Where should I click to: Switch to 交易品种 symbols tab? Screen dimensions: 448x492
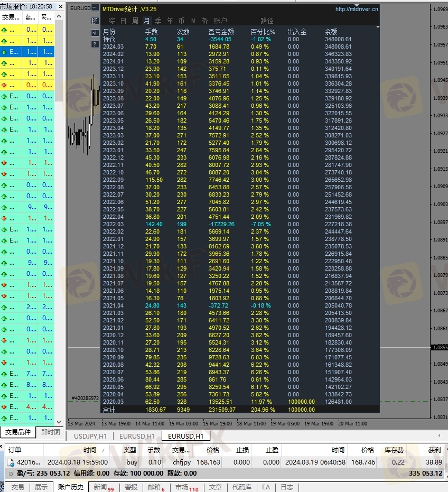click(18, 432)
